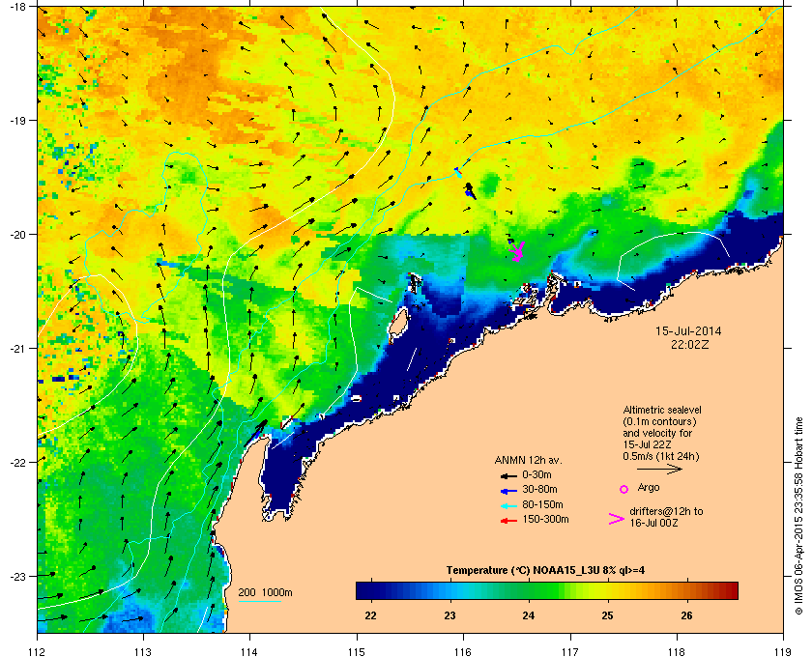The width and height of the screenshot is (812, 657).
Task: Click the latitude axis label -21
Action: click(x=17, y=349)
